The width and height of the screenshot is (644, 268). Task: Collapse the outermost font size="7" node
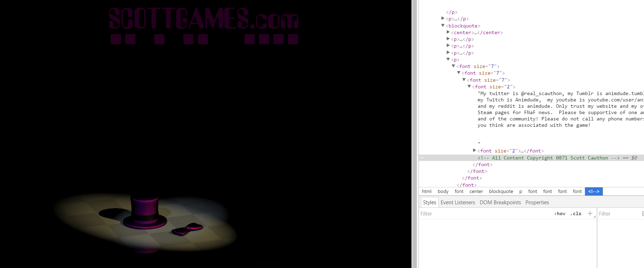point(453,66)
